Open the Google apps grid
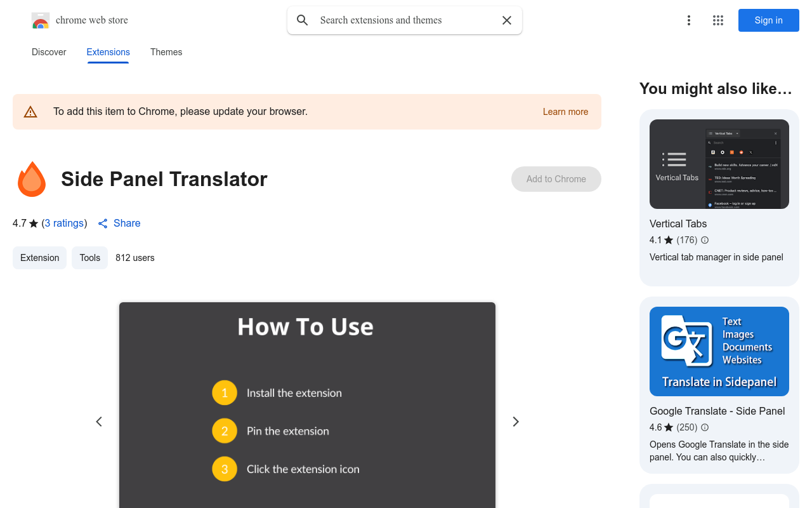 coord(718,20)
